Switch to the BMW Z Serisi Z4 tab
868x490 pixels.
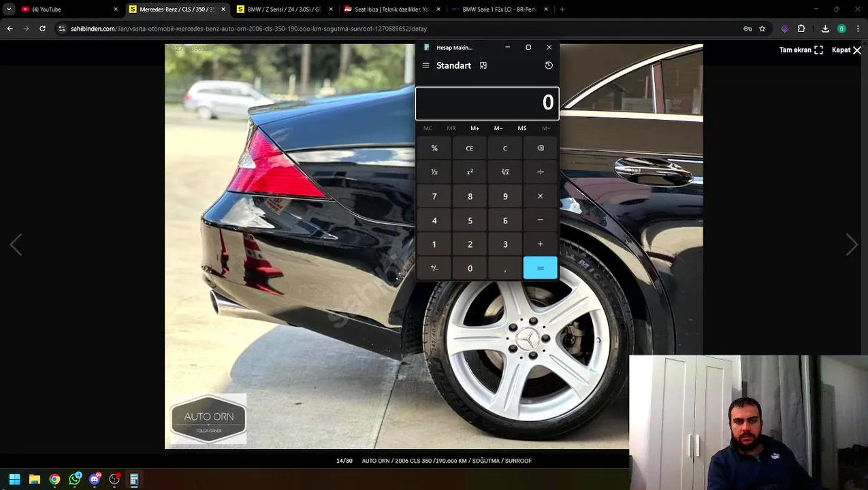[285, 10]
